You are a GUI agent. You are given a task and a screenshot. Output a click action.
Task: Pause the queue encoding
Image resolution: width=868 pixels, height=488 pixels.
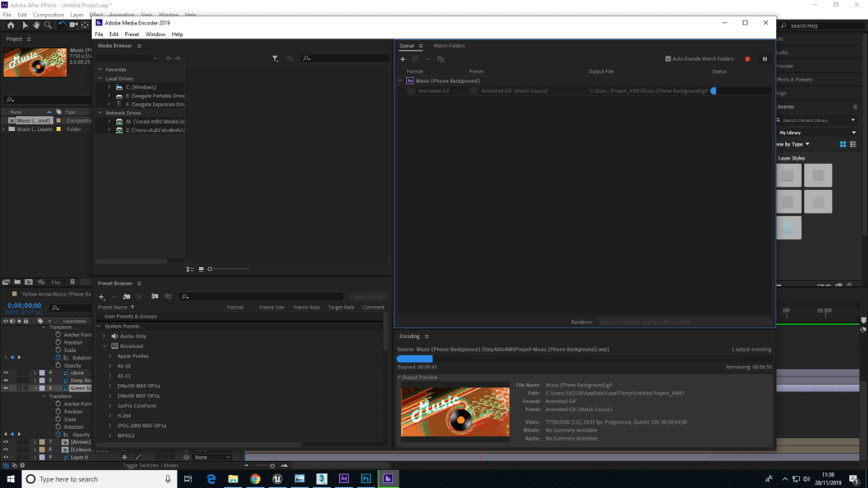point(765,59)
